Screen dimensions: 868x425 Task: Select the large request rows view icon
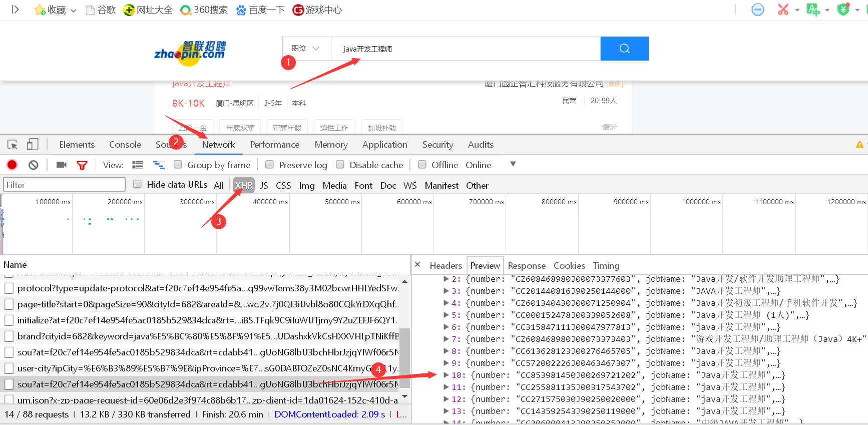click(138, 165)
